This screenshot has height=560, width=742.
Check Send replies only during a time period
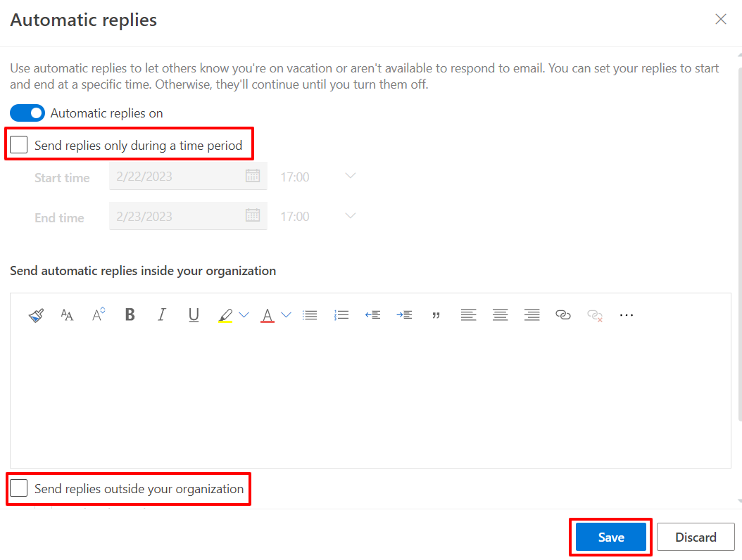pos(19,146)
